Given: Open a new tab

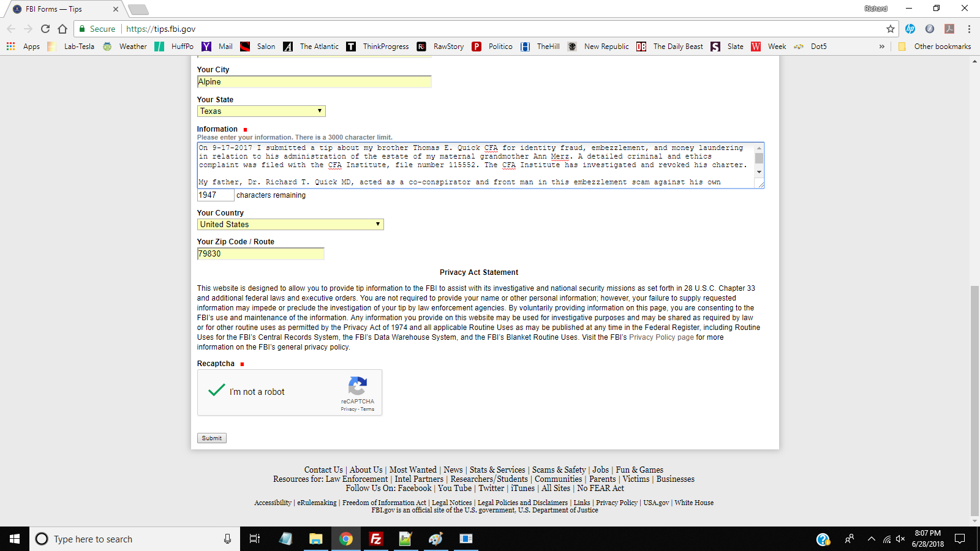Looking at the screenshot, I should click(138, 9).
